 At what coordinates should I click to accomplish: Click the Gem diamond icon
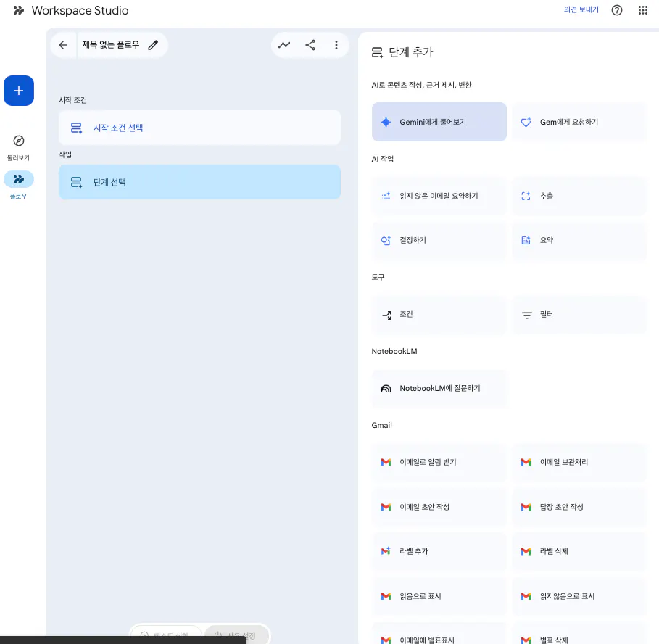coord(526,122)
